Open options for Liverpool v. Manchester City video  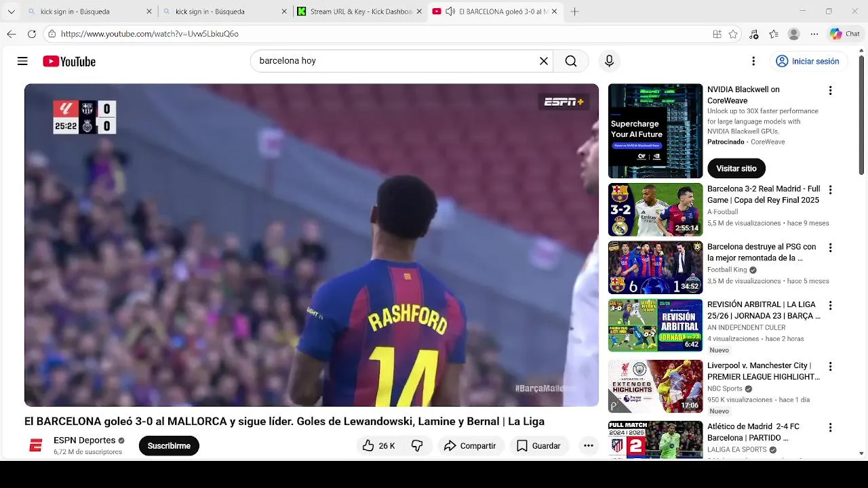(830, 366)
